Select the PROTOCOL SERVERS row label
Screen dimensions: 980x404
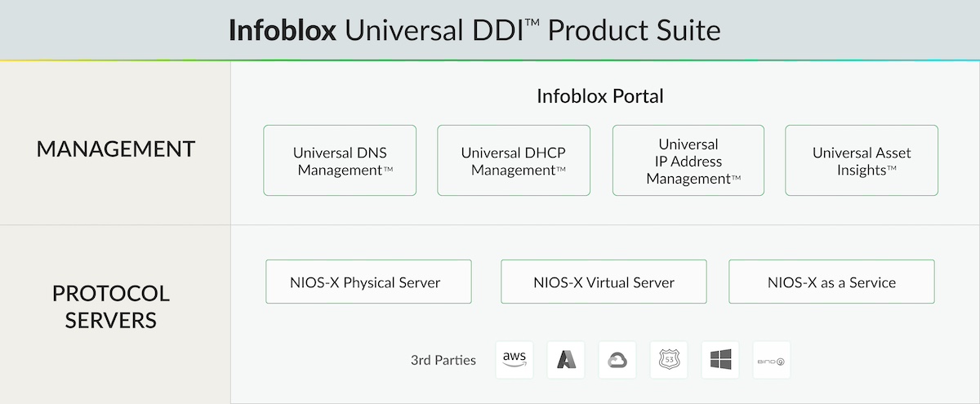click(x=111, y=307)
